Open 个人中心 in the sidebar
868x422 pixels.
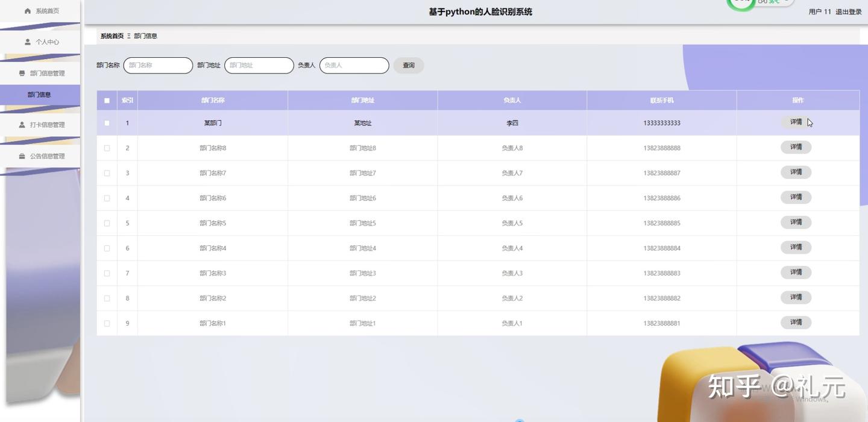(x=40, y=42)
